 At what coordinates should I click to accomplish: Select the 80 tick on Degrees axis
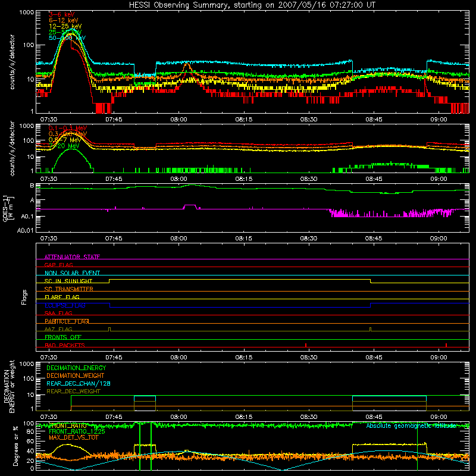[30, 432]
